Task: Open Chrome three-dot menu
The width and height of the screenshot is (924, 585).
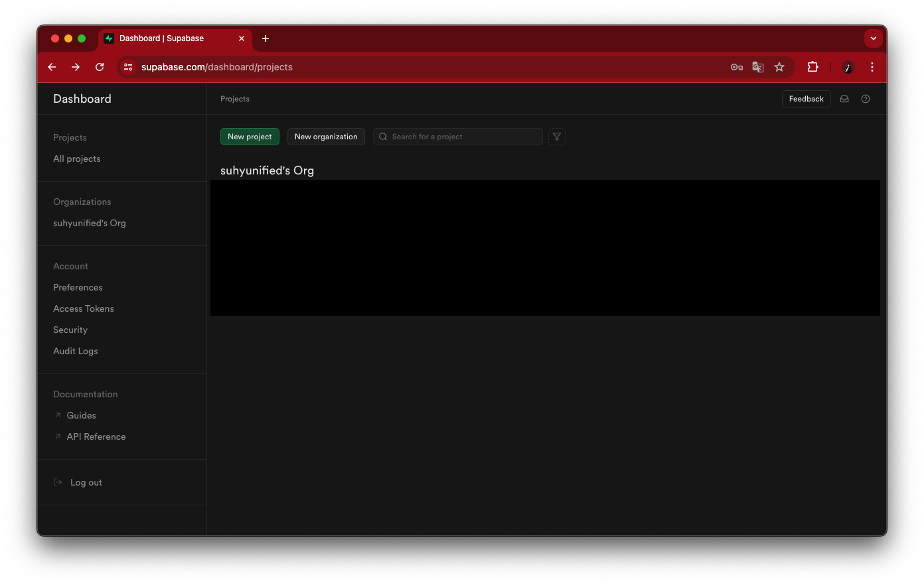Action: [x=872, y=67]
